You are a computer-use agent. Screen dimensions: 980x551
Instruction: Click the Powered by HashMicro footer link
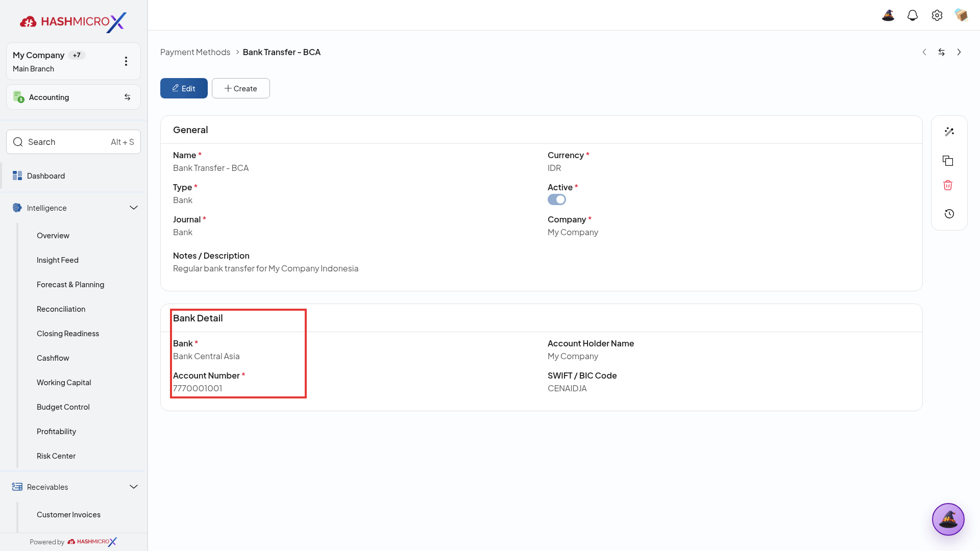pyautogui.click(x=73, y=542)
